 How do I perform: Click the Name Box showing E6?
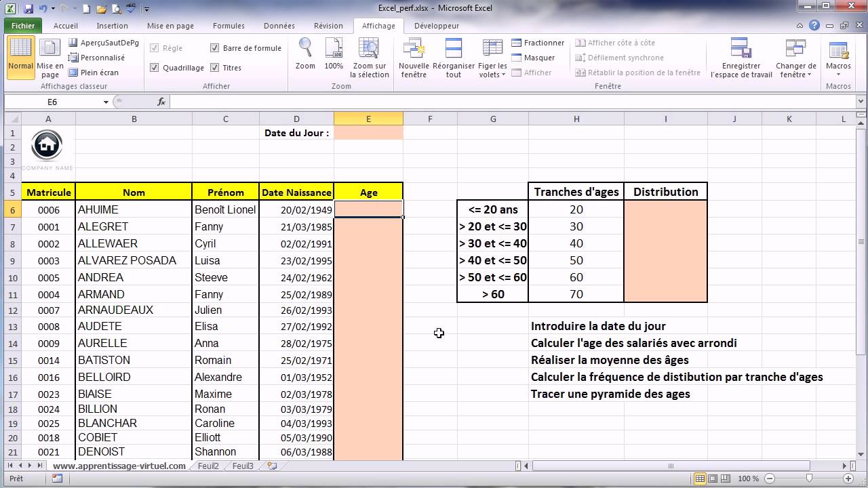coord(52,102)
